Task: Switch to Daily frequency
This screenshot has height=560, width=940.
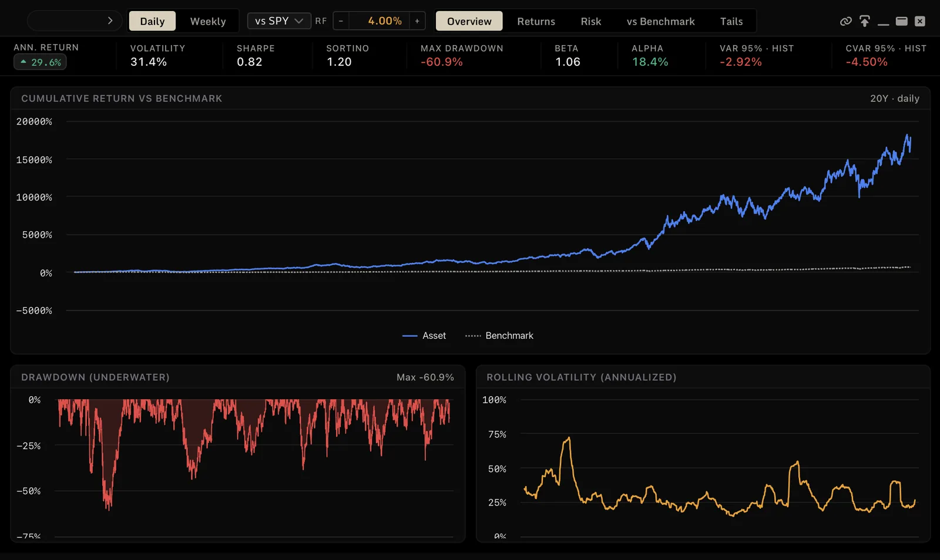Action: 152,21
